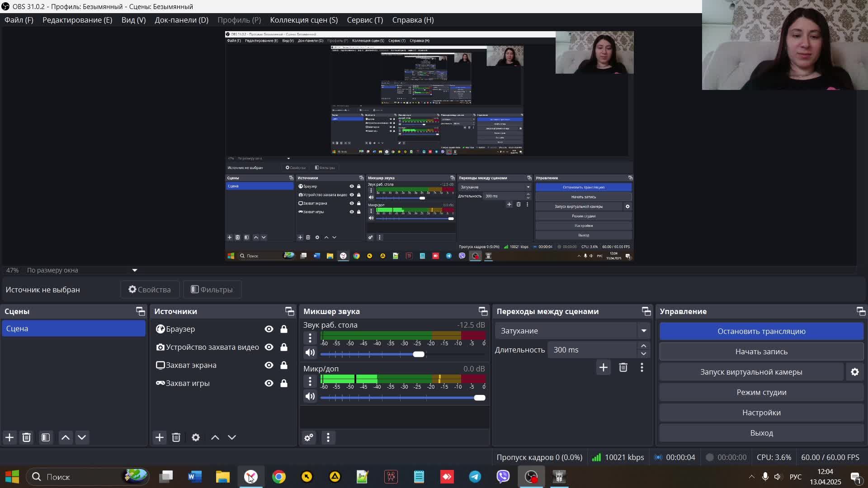Click the Микр/доп volume slider handle

(x=480, y=398)
